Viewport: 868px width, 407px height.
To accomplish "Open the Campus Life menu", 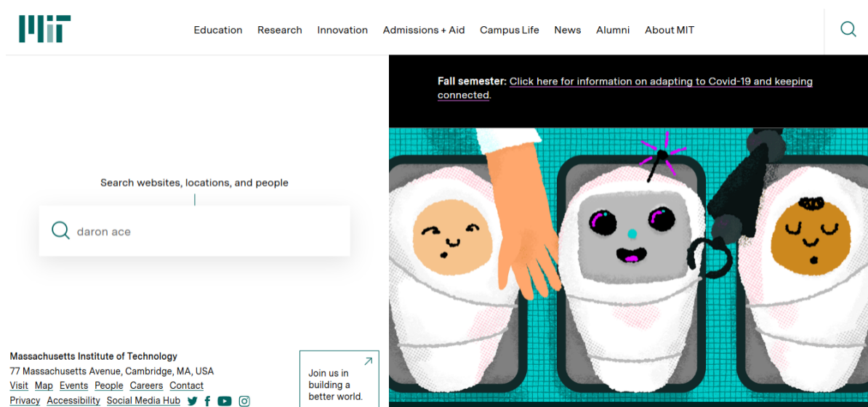I will (510, 30).
